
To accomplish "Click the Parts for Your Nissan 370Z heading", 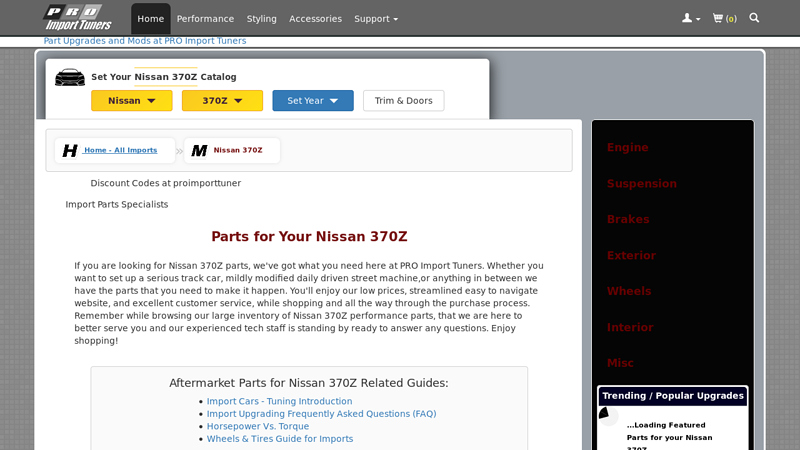I will (x=309, y=237).
